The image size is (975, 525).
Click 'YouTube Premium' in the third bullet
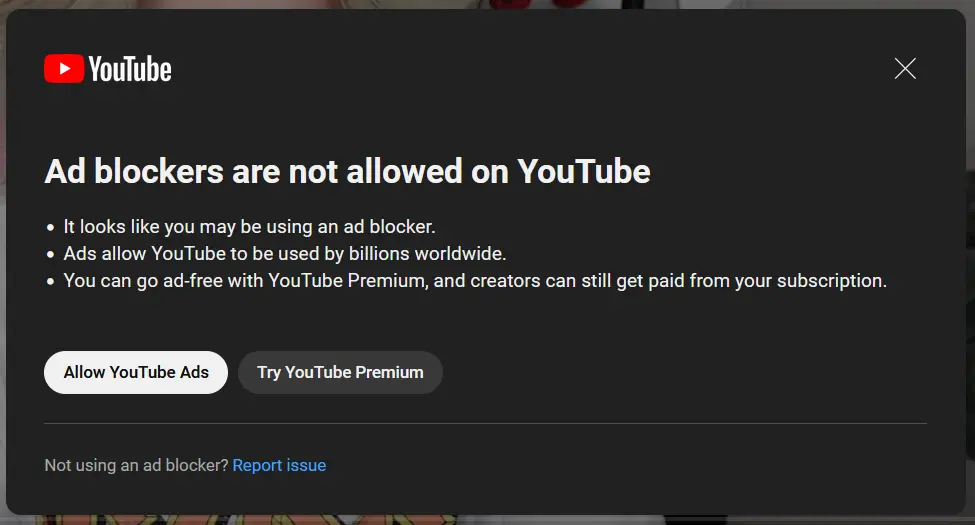click(x=347, y=281)
